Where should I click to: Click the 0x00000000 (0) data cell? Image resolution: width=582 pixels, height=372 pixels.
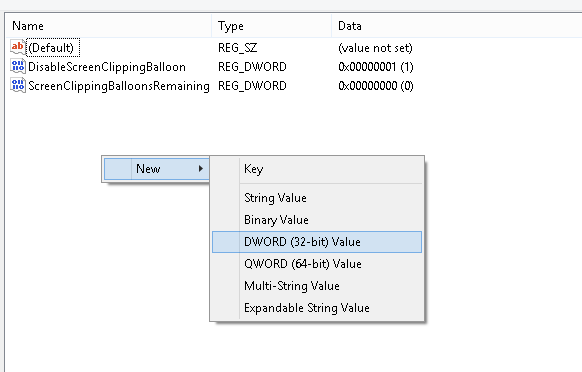376,86
